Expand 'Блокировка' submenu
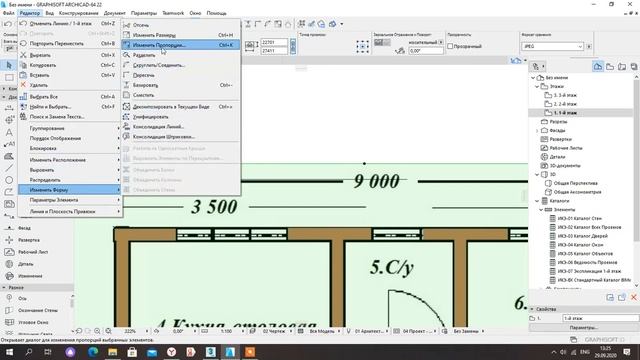This screenshot has height=360, width=640. coord(69,148)
